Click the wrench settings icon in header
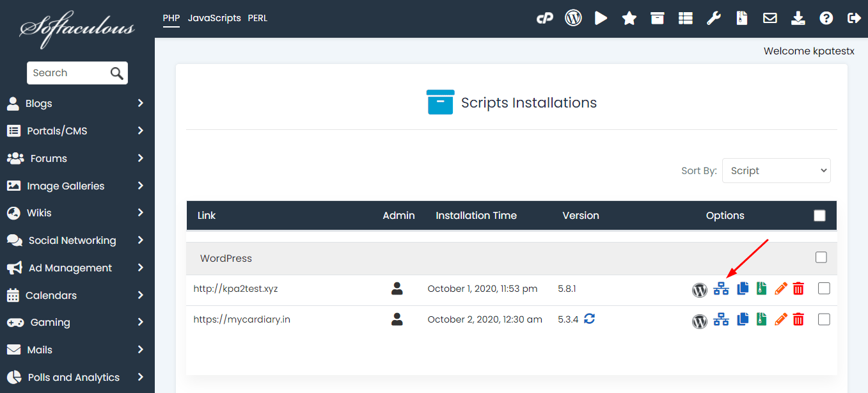This screenshot has width=868, height=393. [713, 19]
